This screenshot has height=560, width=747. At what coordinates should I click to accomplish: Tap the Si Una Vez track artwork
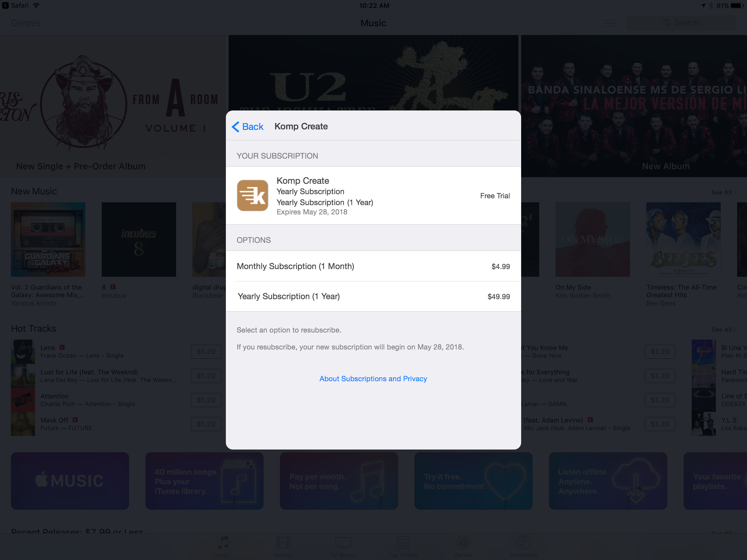pos(704,352)
